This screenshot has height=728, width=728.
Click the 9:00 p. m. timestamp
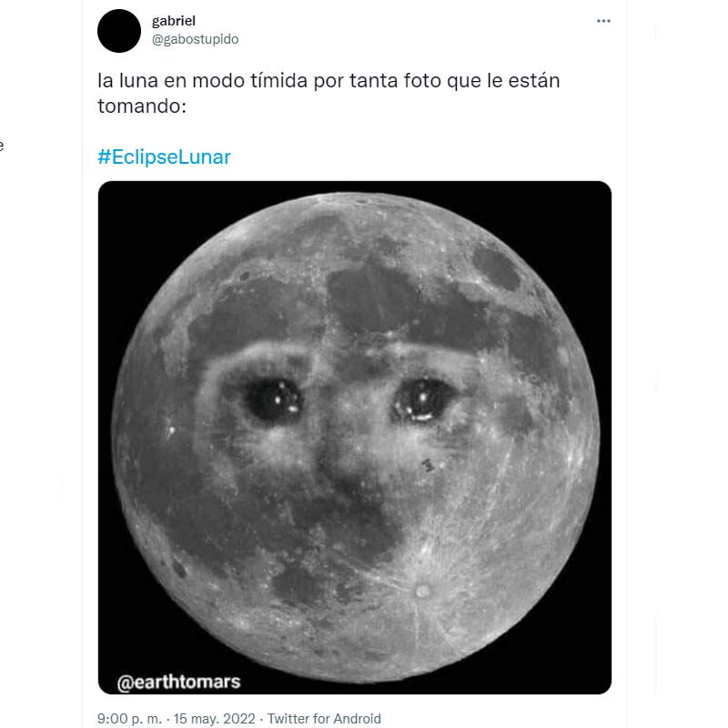128,718
